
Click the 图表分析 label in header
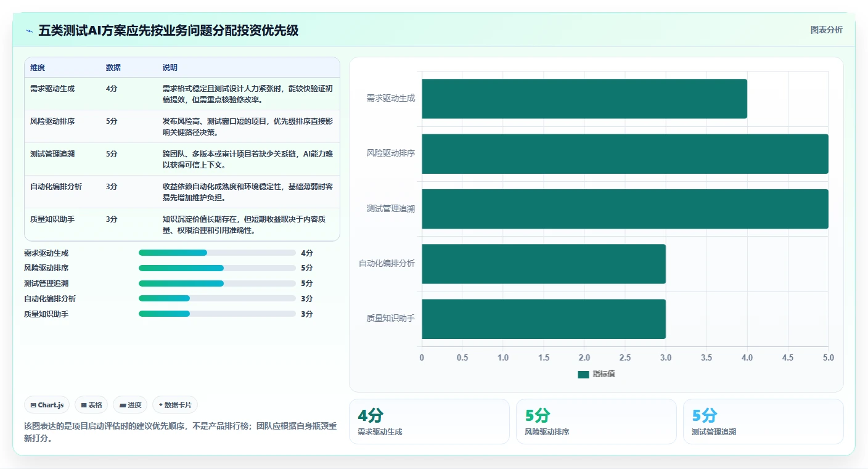826,30
